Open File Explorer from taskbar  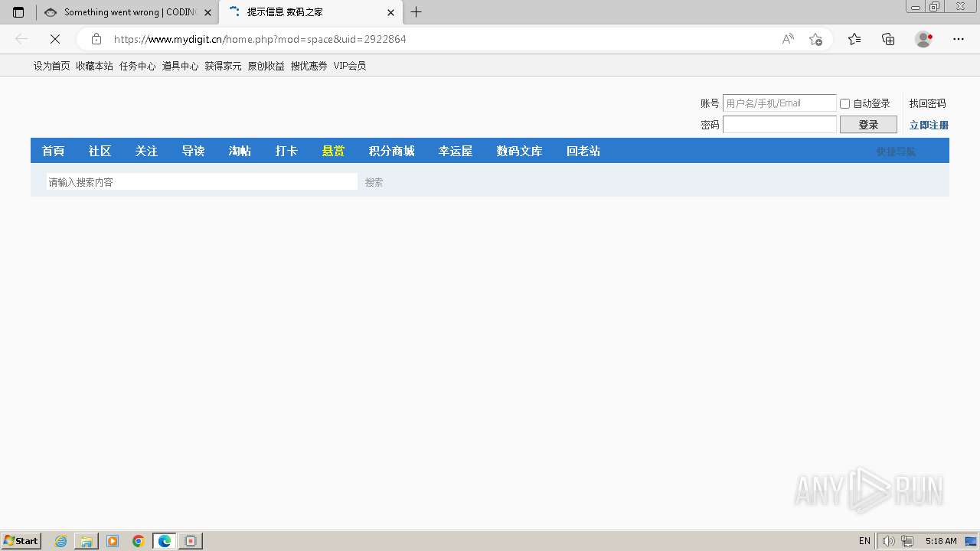tap(87, 541)
